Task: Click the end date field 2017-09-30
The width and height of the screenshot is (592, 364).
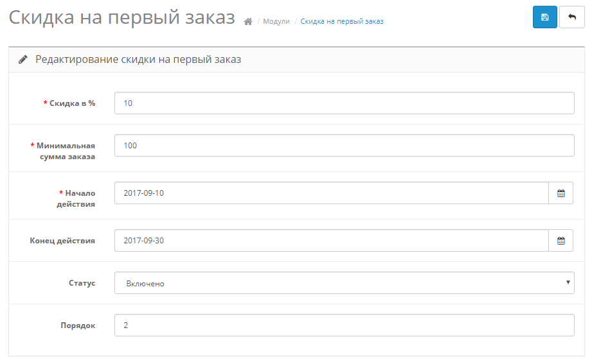Action: (x=332, y=241)
